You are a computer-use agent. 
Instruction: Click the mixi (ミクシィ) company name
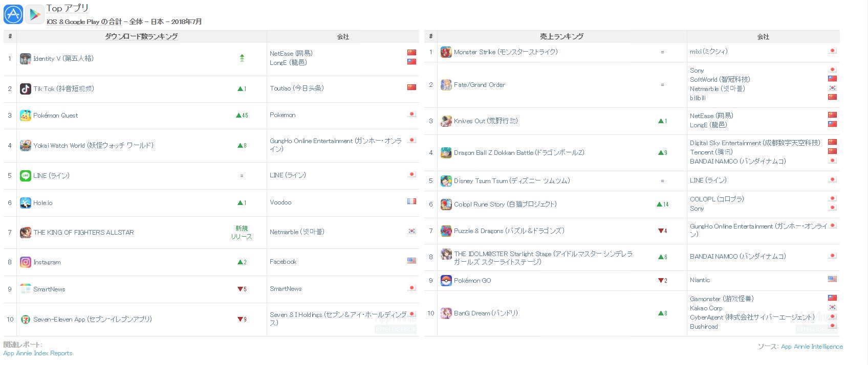[x=709, y=52]
